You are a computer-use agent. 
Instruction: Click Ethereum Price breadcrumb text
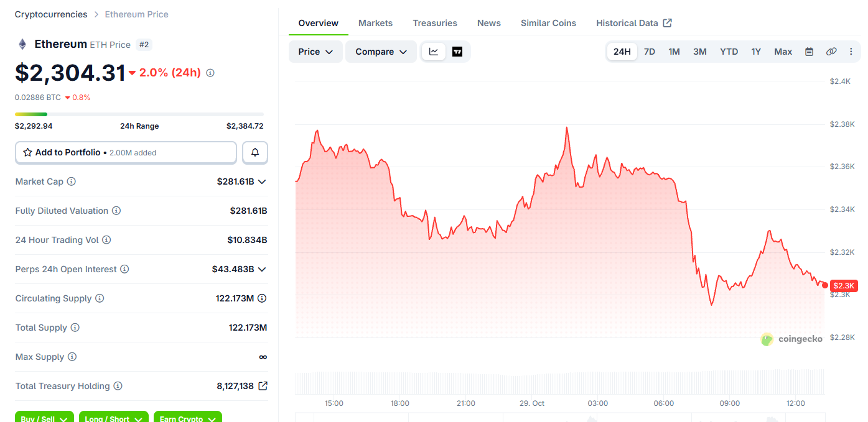[x=136, y=14]
